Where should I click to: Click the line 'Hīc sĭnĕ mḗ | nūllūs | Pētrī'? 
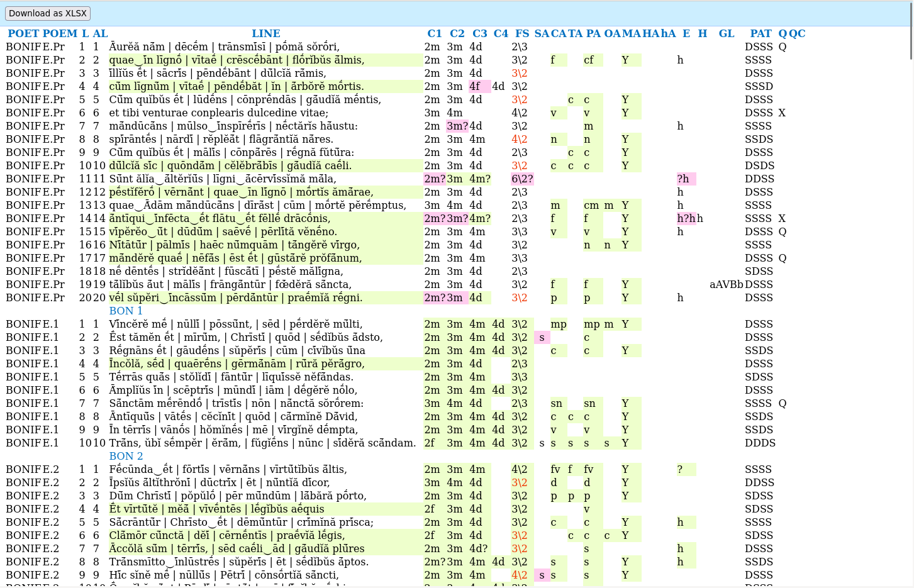265,575
